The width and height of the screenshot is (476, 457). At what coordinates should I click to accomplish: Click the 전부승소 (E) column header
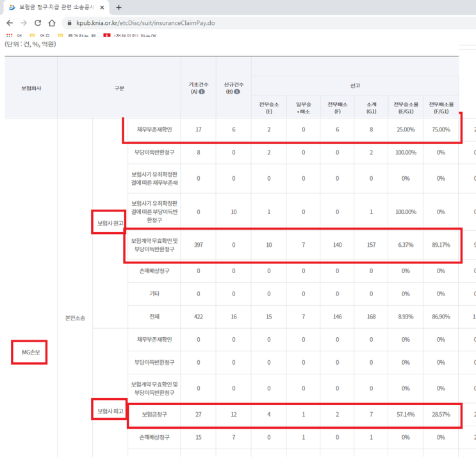(269, 108)
